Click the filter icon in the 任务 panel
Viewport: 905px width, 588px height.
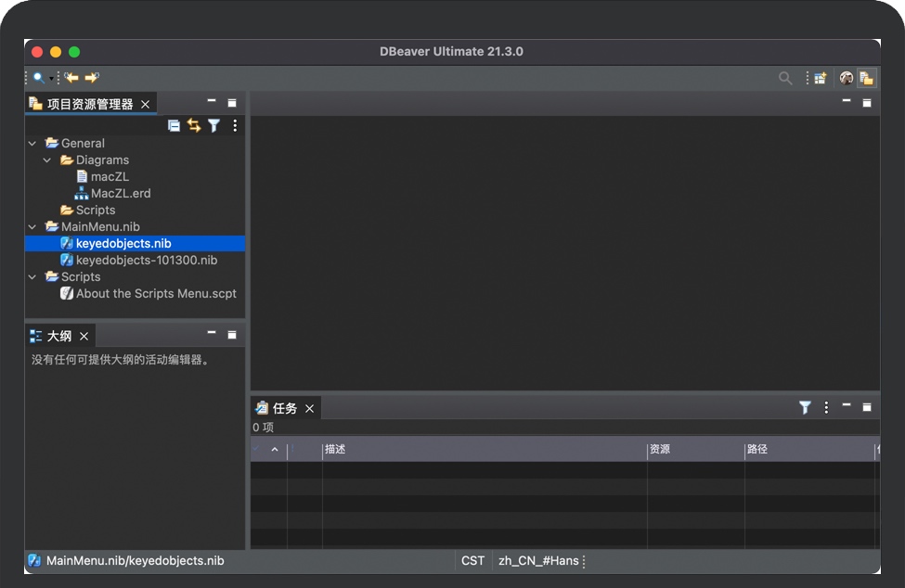[x=805, y=407]
